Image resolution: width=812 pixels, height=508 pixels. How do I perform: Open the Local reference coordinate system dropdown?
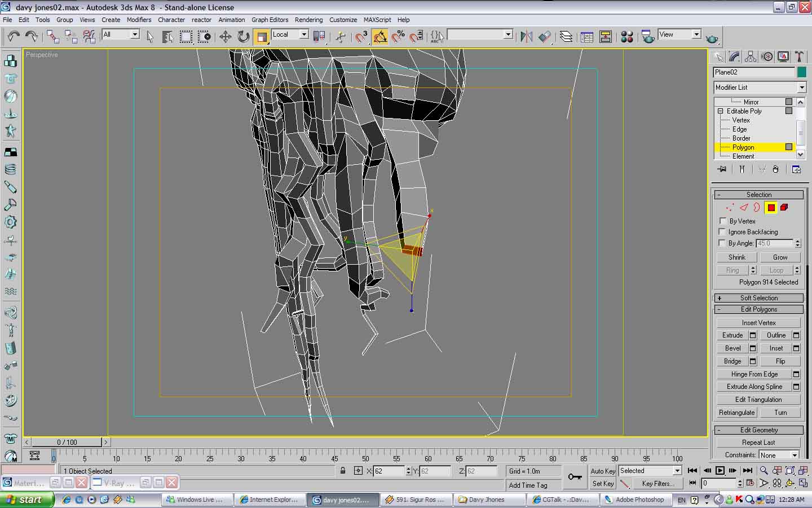[x=290, y=34]
